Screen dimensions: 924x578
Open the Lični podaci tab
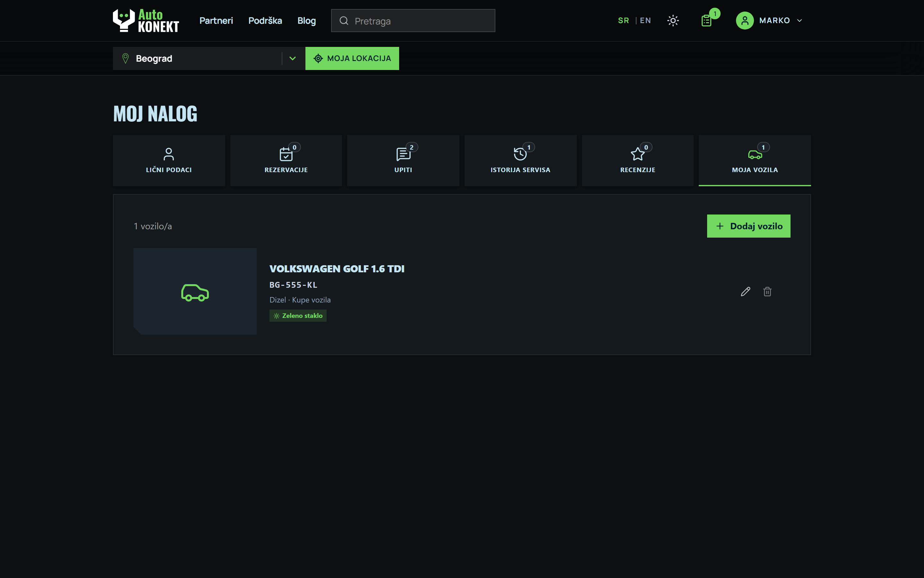point(169,161)
